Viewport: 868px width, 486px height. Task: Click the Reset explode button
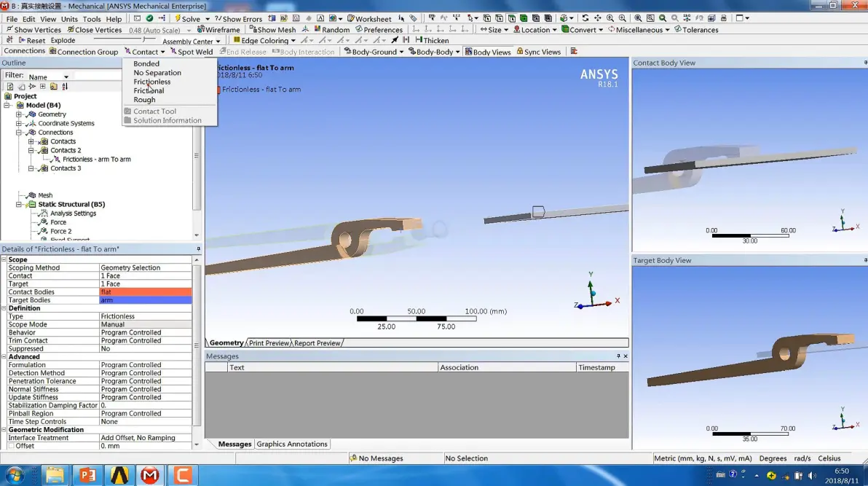click(x=31, y=40)
